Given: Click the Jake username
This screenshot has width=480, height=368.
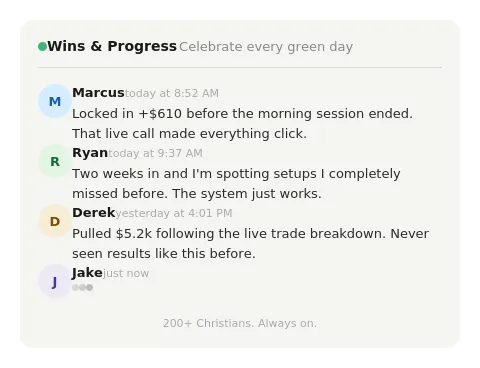Looking at the screenshot, I should pos(87,273).
